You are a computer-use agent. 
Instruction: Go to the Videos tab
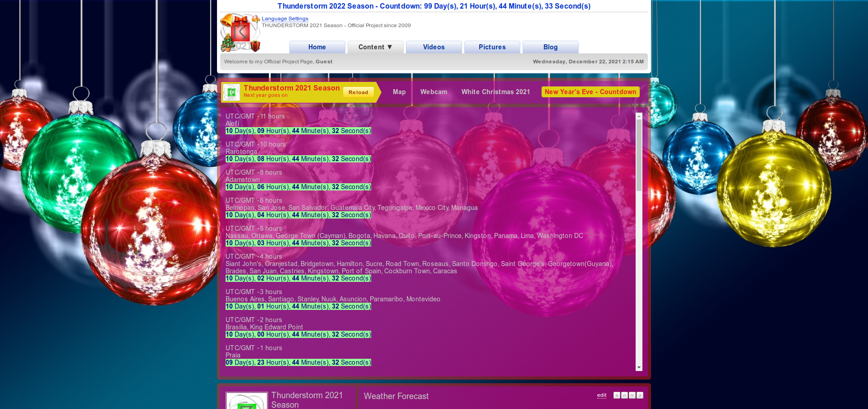[x=434, y=47]
